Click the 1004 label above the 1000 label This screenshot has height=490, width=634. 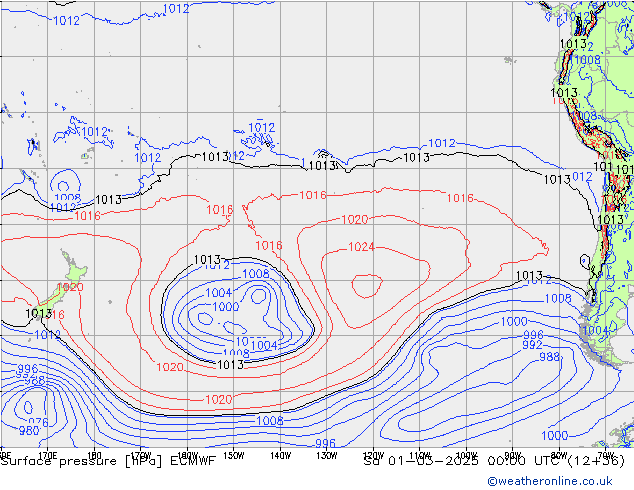pos(219,292)
